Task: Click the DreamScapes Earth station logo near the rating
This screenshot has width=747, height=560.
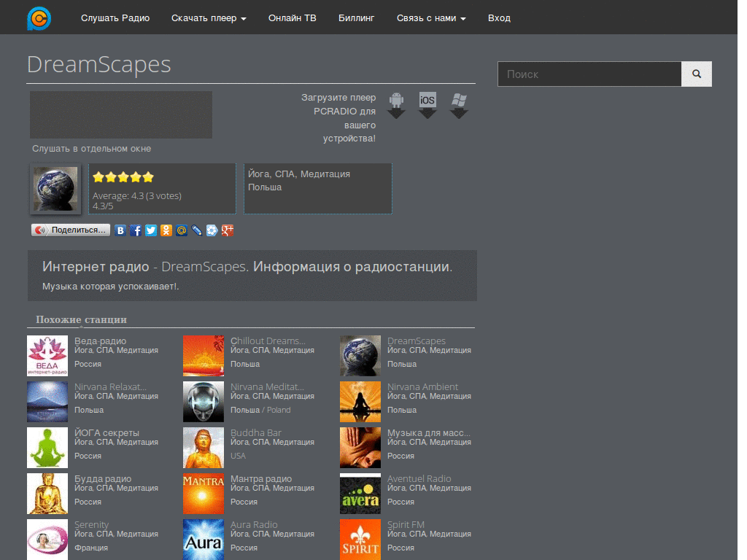Action: pos(55,189)
